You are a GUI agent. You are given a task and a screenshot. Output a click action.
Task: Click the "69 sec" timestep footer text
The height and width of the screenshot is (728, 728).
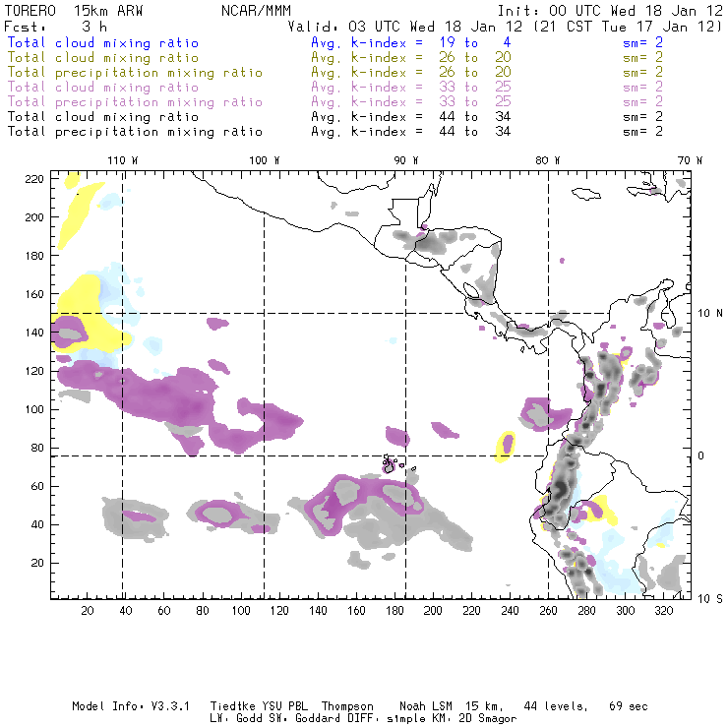point(629,706)
